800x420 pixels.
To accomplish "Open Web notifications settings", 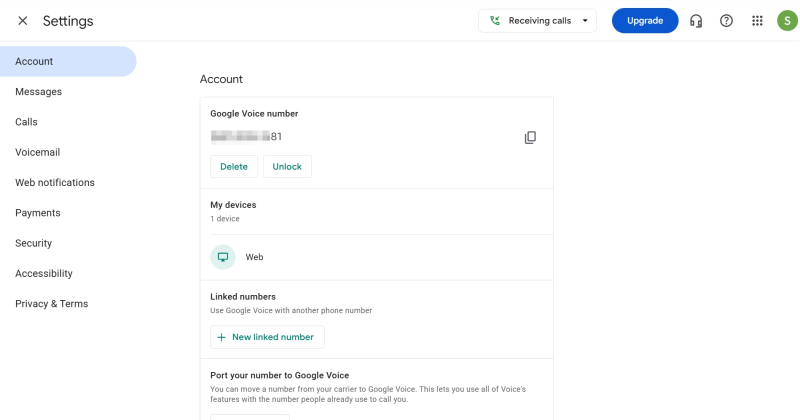I will (55, 183).
